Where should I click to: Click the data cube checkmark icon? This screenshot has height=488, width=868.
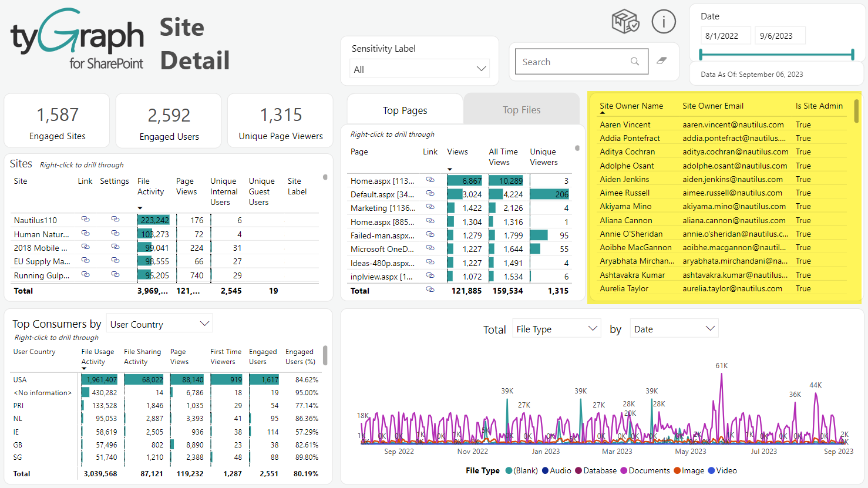(625, 22)
